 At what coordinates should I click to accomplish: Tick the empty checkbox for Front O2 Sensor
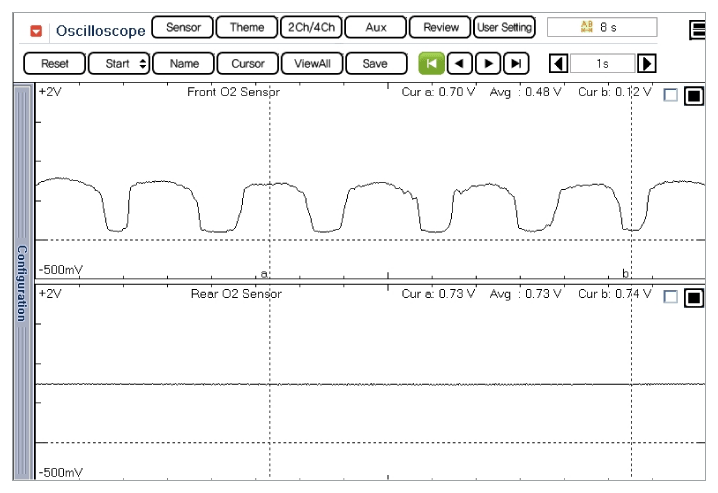coord(671,95)
